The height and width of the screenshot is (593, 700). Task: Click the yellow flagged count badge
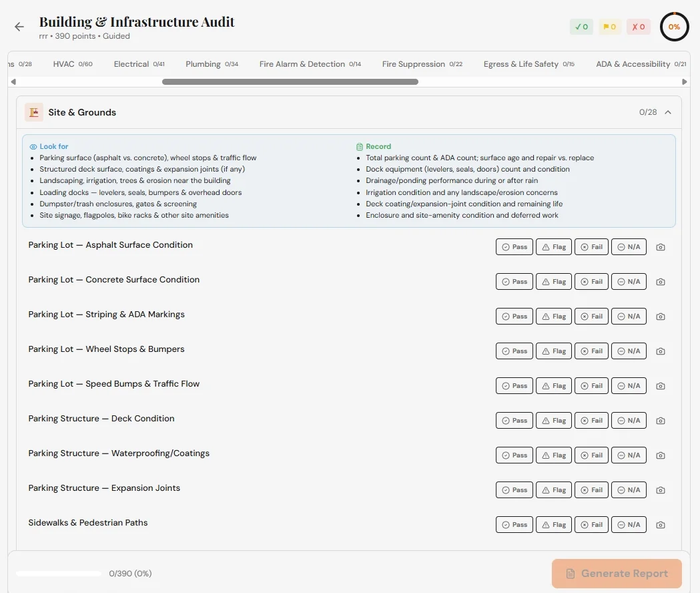609,27
